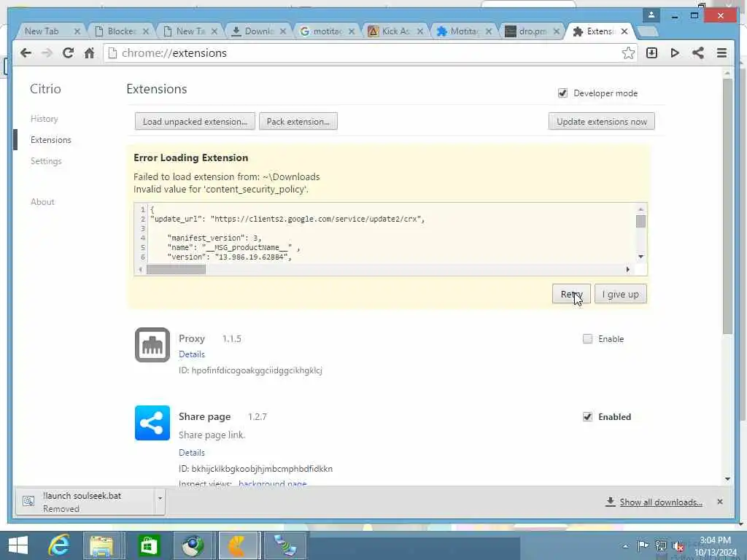
Task: Open the user profile button in title bar
Action: click(651, 15)
